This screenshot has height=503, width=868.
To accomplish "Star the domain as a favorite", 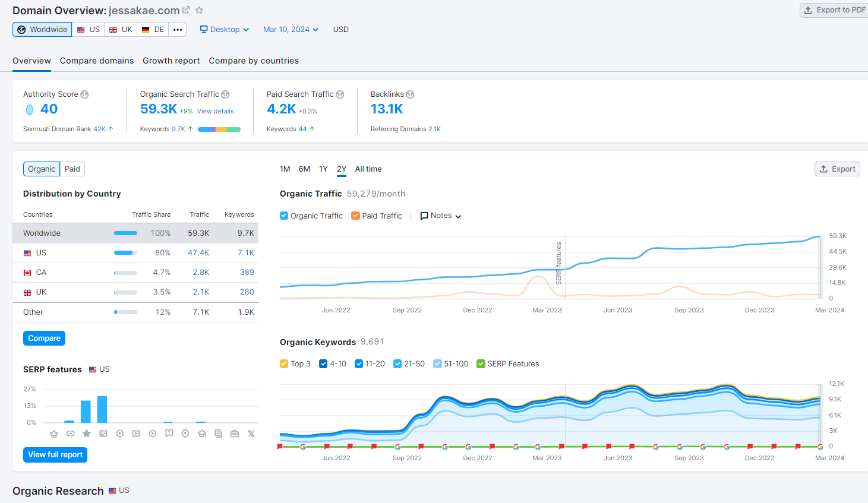I will pyautogui.click(x=199, y=10).
